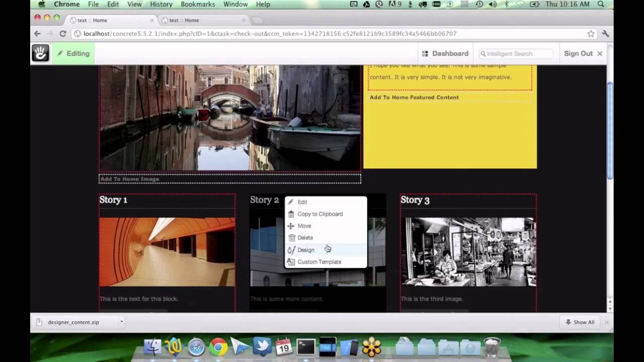Switch to the first 'test :: Home' tab
644x362 pixels.
point(111,20)
